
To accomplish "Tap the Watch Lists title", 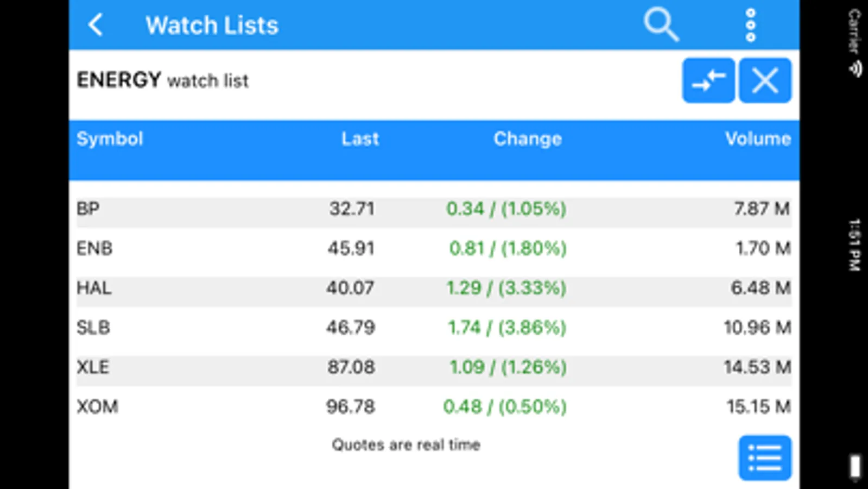I will tap(212, 26).
